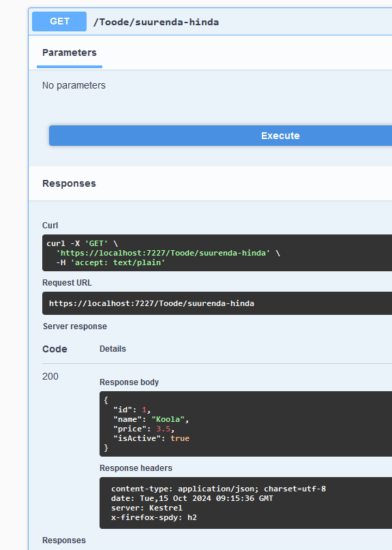Click the Code column header

tap(55, 349)
